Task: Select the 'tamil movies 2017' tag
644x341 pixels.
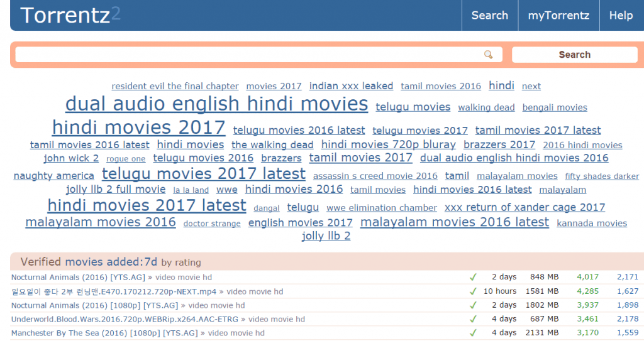Action: click(360, 158)
